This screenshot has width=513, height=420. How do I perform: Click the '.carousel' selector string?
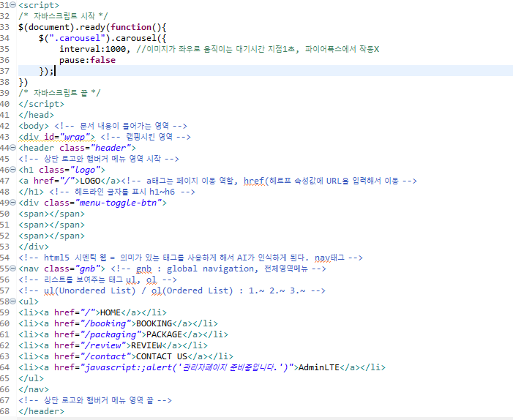[78, 38]
